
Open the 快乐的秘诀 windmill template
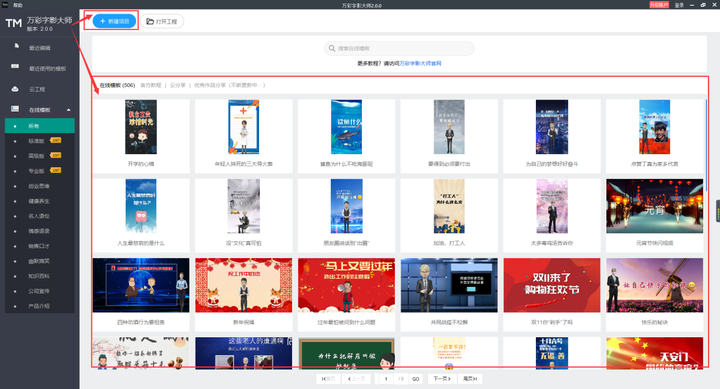[x=654, y=285]
